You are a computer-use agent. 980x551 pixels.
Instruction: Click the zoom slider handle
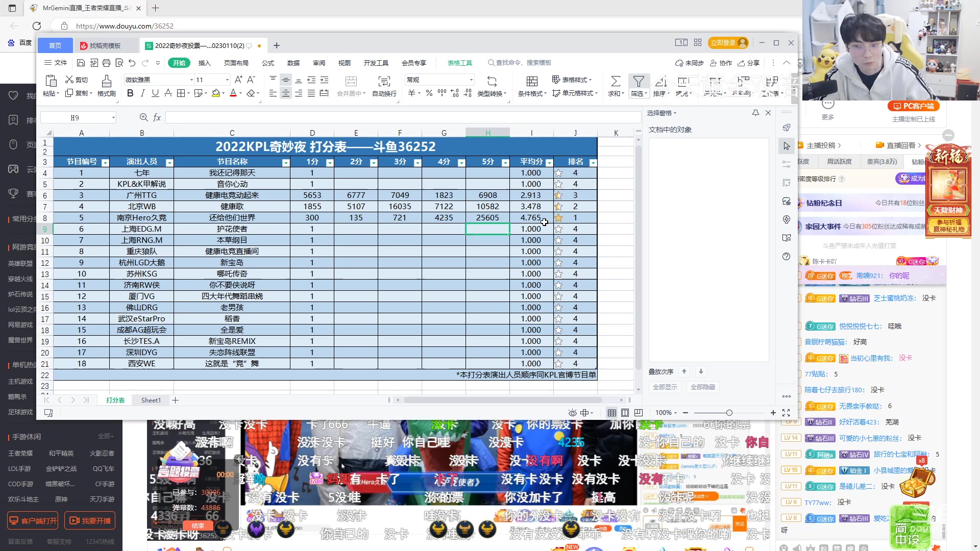(729, 413)
